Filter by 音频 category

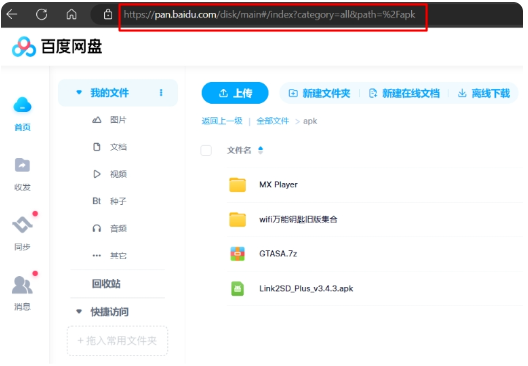(x=118, y=229)
